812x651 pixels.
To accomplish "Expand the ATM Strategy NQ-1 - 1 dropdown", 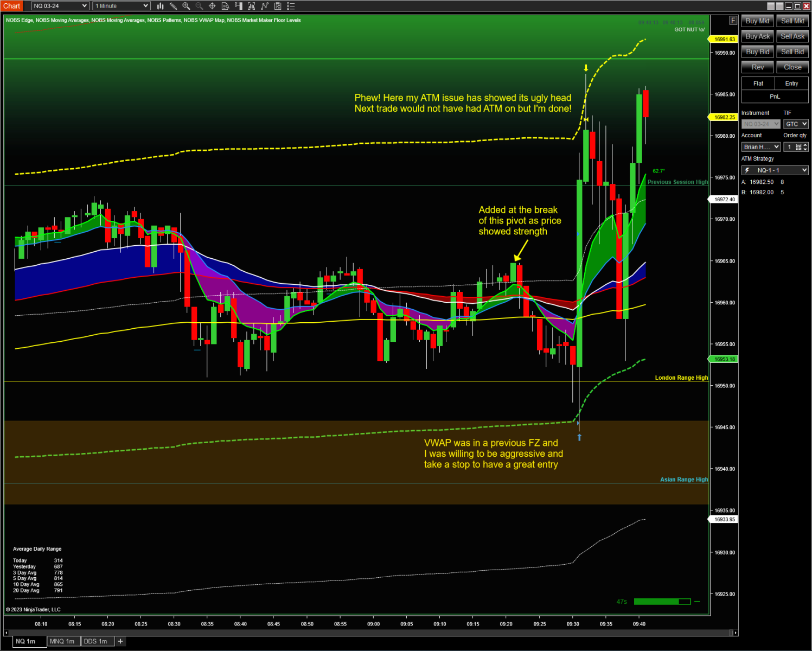I will (775, 170).
